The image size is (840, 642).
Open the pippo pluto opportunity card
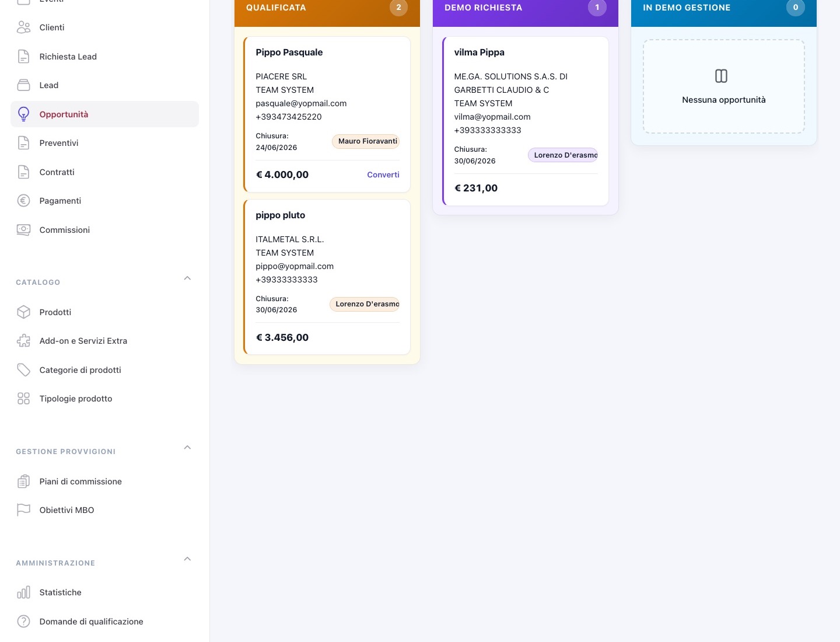click(x=327, y=277)
